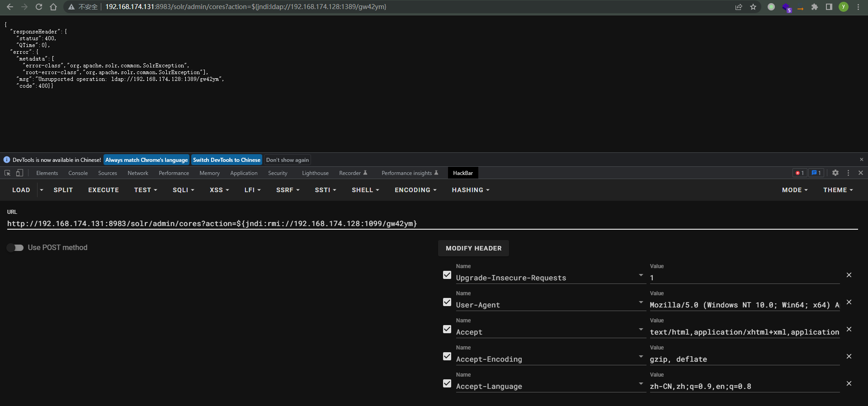
Task: Remove the Accept header row
Action: [x=849, y=329]
